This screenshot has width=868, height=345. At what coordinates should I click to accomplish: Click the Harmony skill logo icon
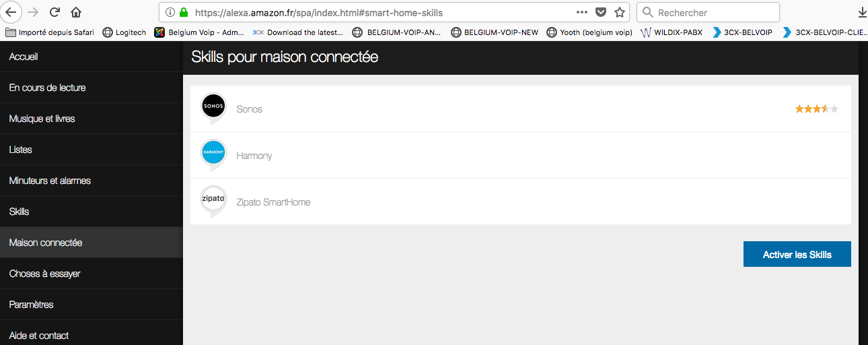214,154
